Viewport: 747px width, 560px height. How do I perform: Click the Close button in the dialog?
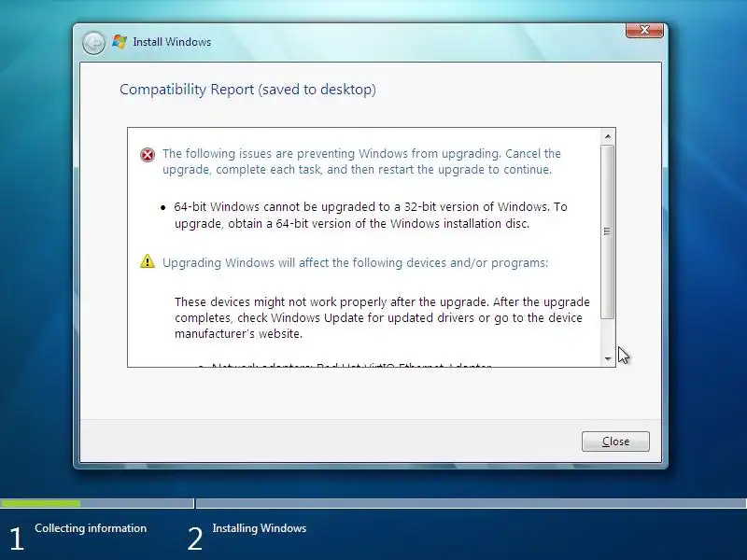pyautogui.click(x=615, y=441)
